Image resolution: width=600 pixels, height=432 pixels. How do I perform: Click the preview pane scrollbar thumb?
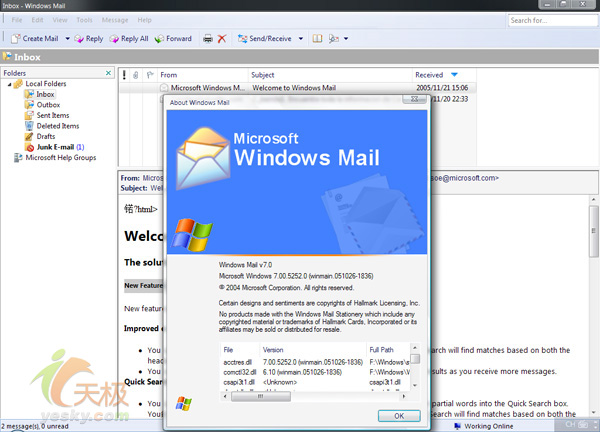[594, 231]
